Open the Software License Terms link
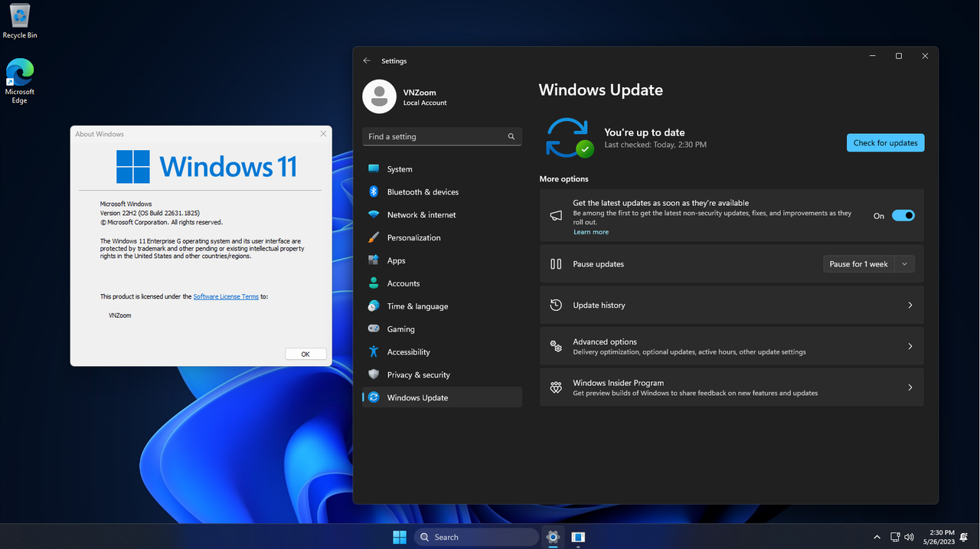Image resolution: width=980 pixels, height=549 pixels. [x=226, y=296]
